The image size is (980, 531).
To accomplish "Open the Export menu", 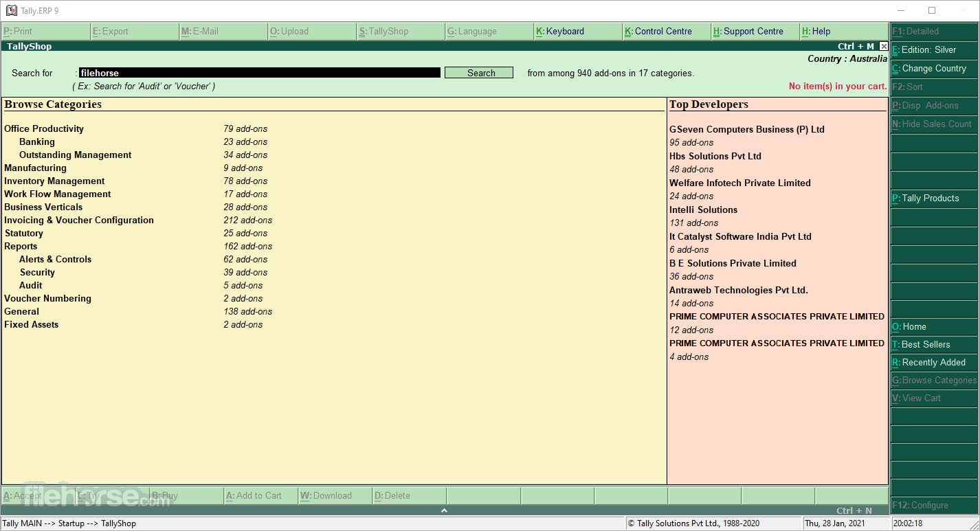I will click(134, 32).
